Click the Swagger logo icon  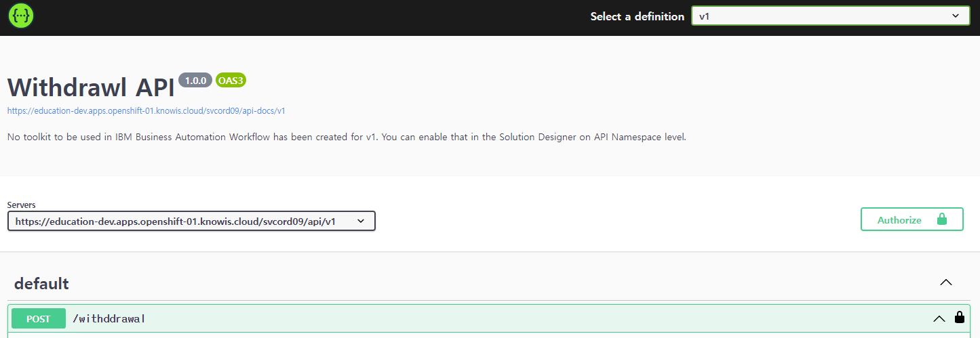coord(21,16)
